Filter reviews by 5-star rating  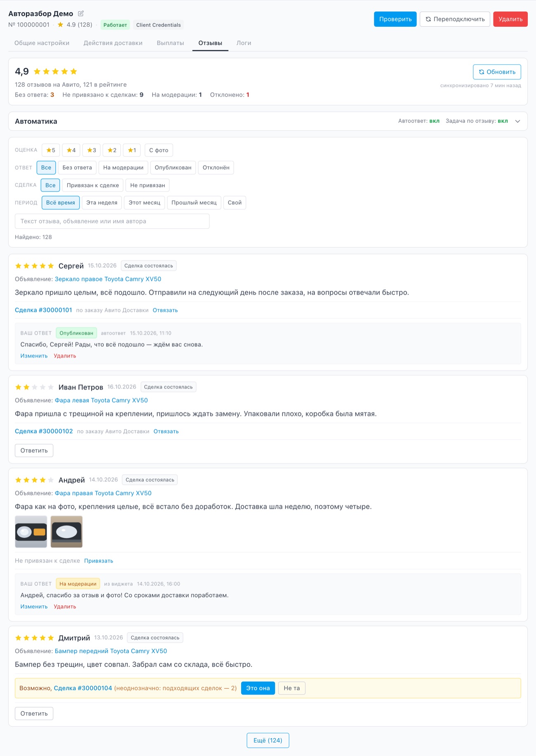[x=51, y=150]
